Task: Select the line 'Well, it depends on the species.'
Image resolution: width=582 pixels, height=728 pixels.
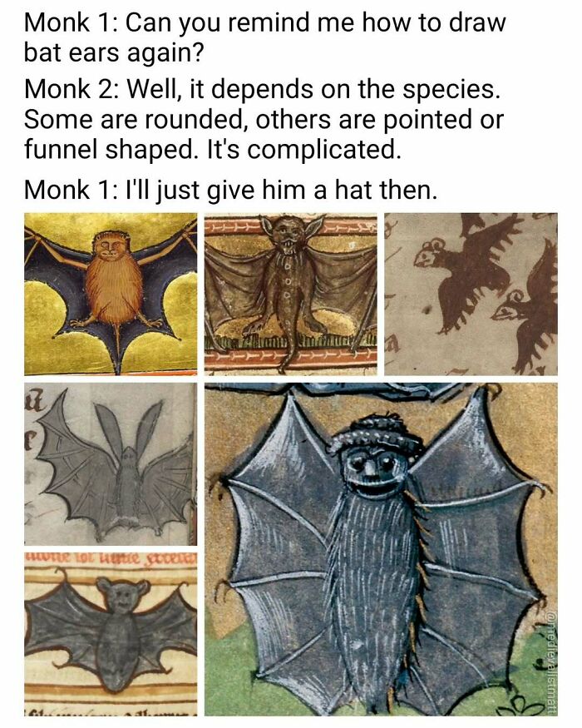Action: (x=313, y=89)
